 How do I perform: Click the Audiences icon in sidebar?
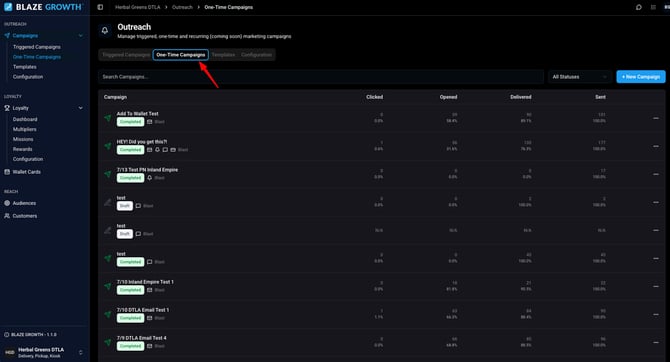(x=7, y=203)
